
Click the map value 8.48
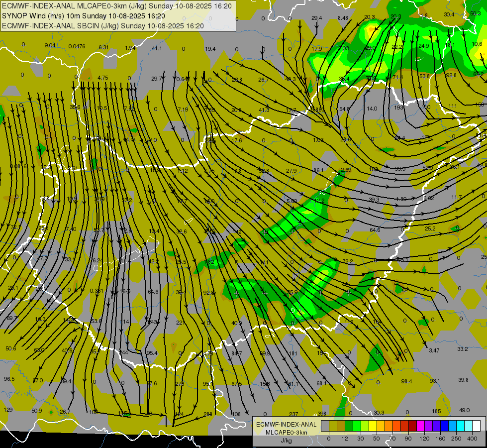(343, 18)
